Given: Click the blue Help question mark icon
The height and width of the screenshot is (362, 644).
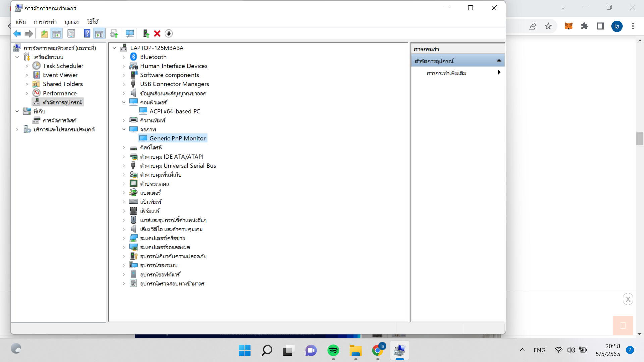Looking at the screenshot, I should click(x=87, y=34).
